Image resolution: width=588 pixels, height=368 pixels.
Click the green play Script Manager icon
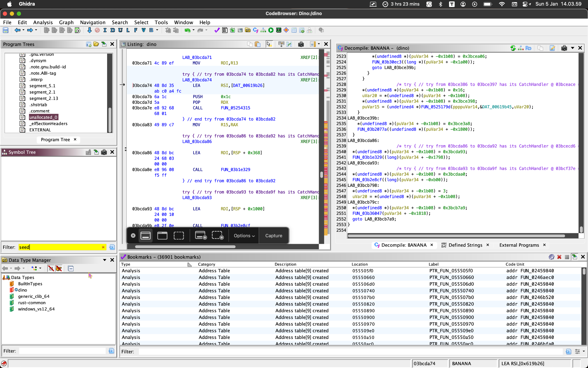(x=271, y=30)
